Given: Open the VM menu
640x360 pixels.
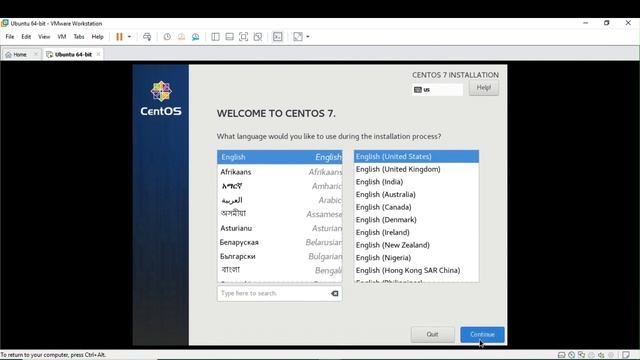Looking at the screenshot, I should pyautogui.click(x=62, y=37).
